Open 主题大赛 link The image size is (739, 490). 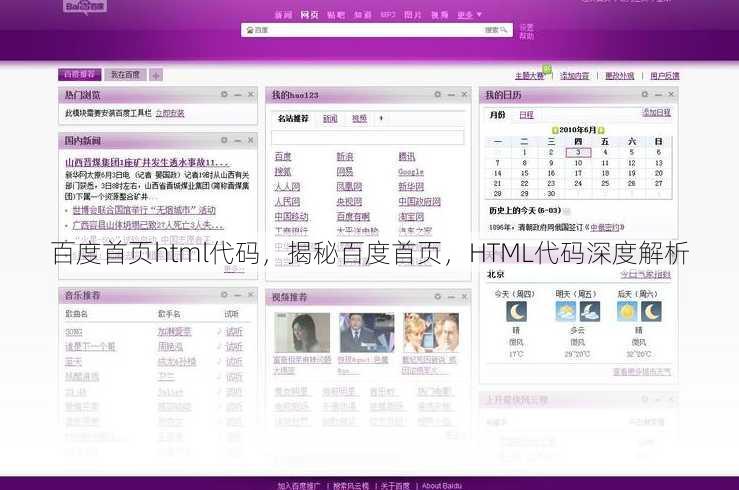(530, 75)
